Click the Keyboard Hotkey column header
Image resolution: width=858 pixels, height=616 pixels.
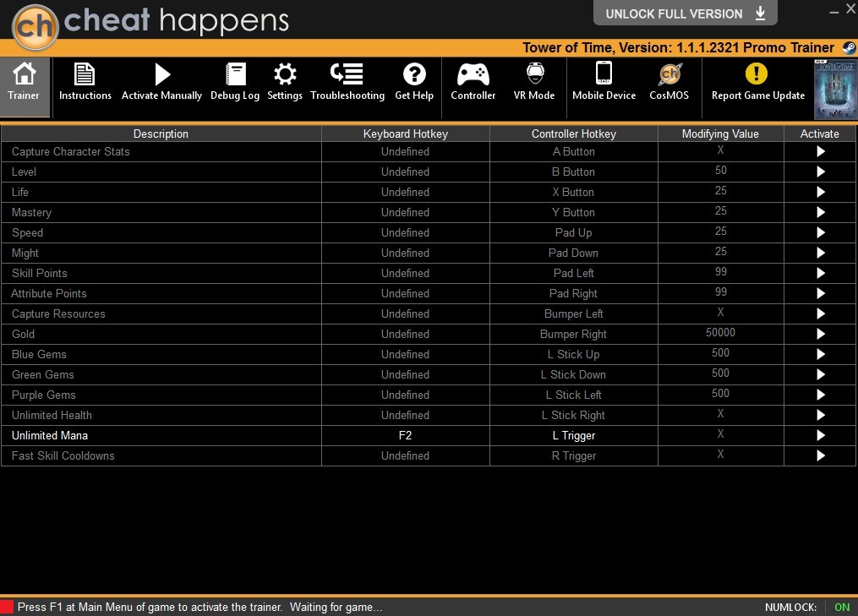[406, 134]
